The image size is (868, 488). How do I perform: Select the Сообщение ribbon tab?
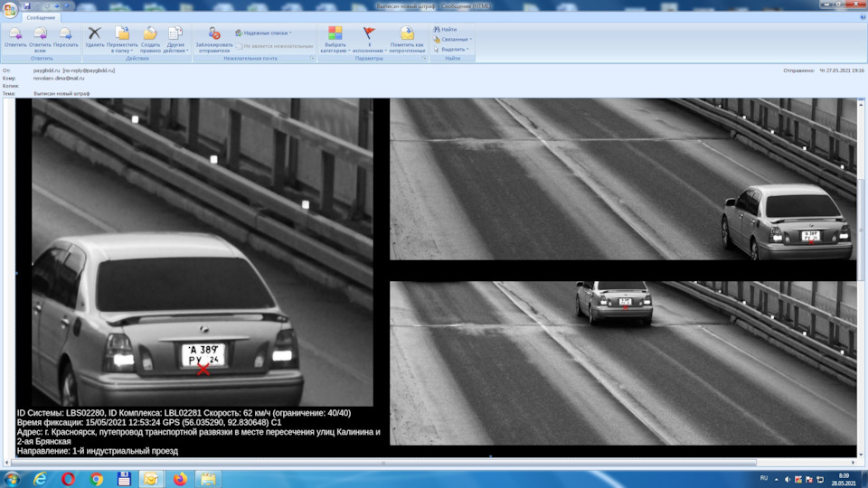(x=41, y=18)
